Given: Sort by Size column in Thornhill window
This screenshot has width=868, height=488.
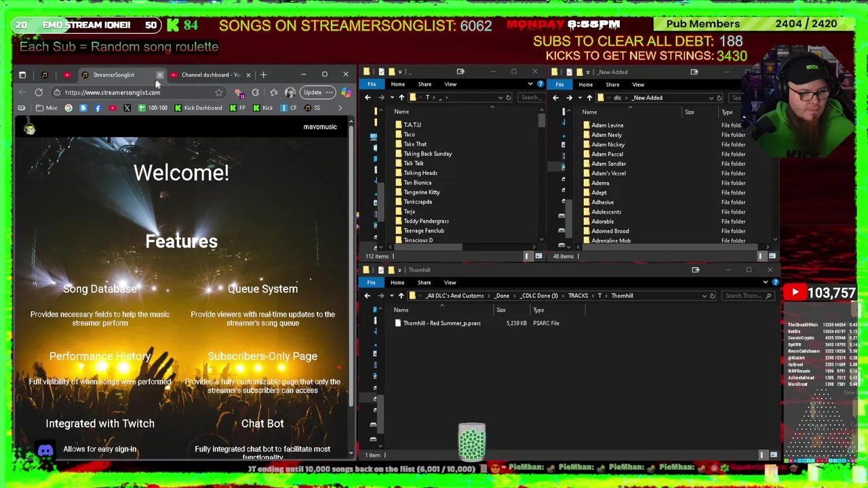Looking at the screenshot, I should [x=500, y=310].
